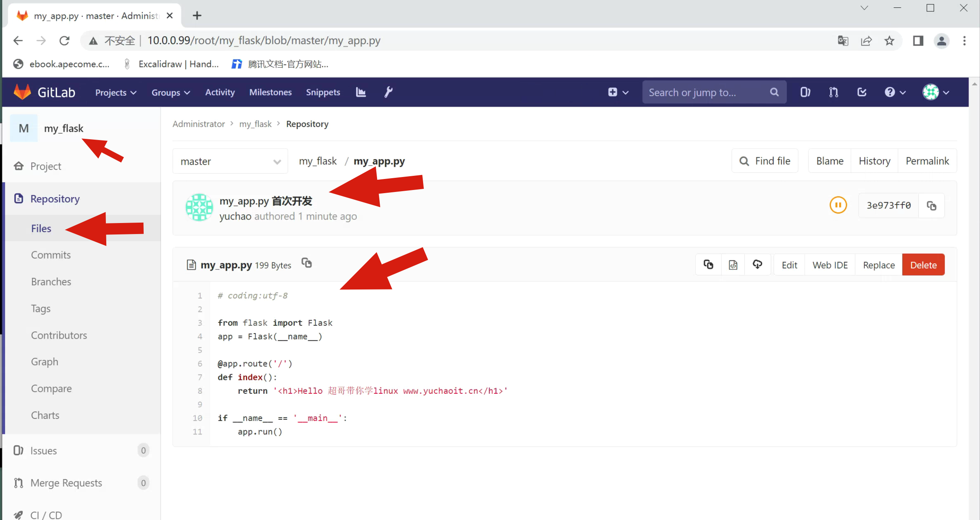Open the new item plus dropdown

pyautogui.click(x=618, y=92)
